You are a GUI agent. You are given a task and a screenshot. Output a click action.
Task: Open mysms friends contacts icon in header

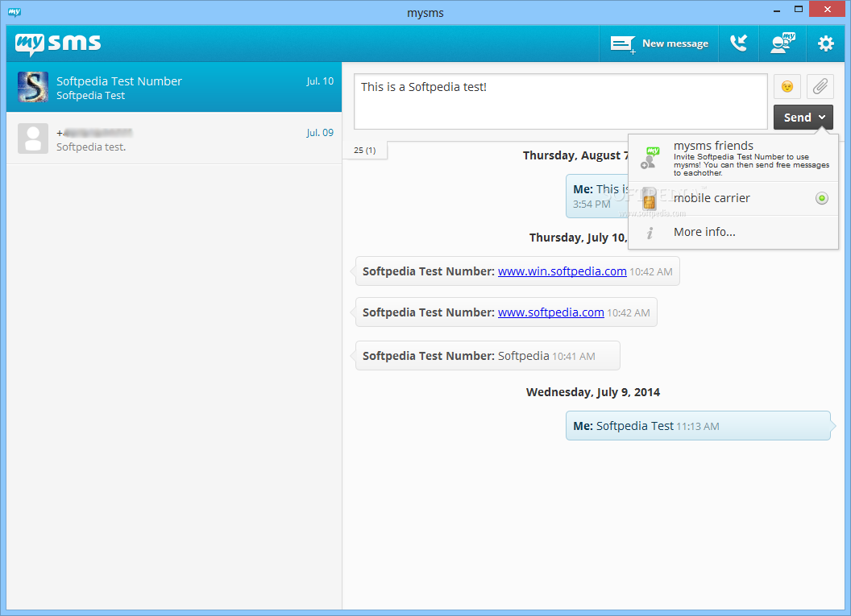[x=782, y=44]
